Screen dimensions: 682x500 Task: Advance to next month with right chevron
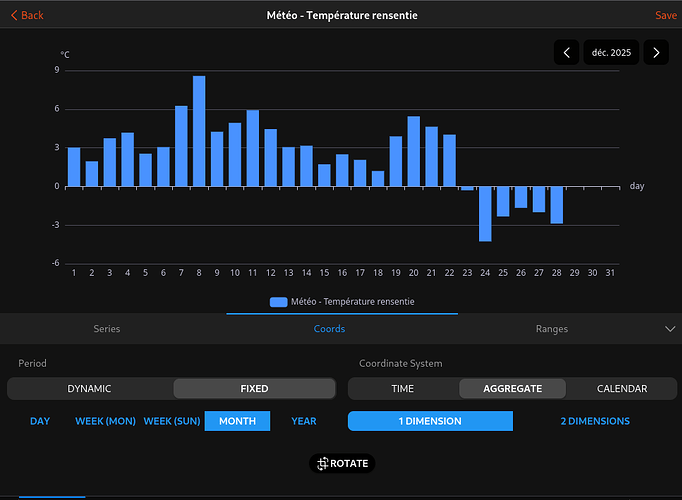coord(656,53)
